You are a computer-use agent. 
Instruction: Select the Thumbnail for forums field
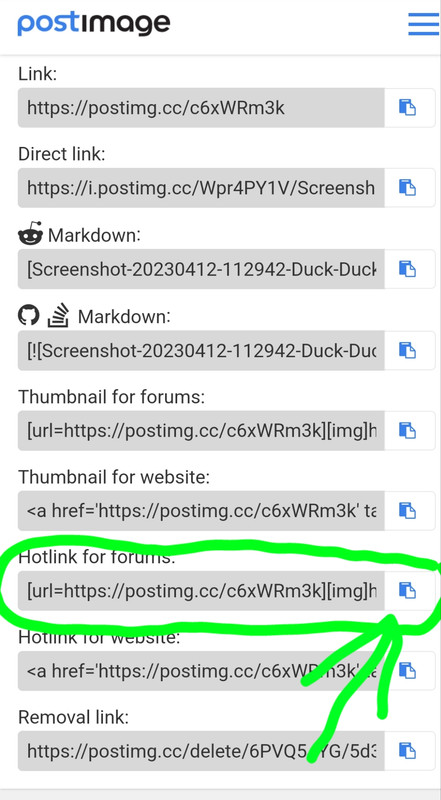pos(201,431)
